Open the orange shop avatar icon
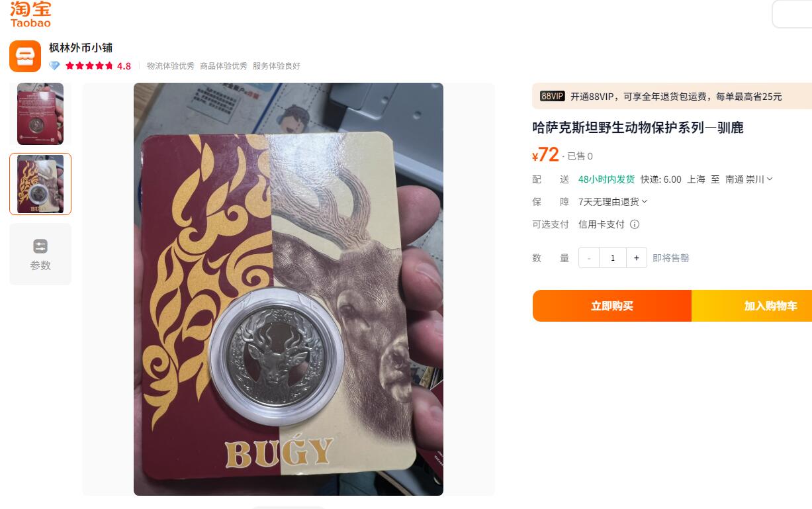Screen dimensions: 812x509 [25, 56]
